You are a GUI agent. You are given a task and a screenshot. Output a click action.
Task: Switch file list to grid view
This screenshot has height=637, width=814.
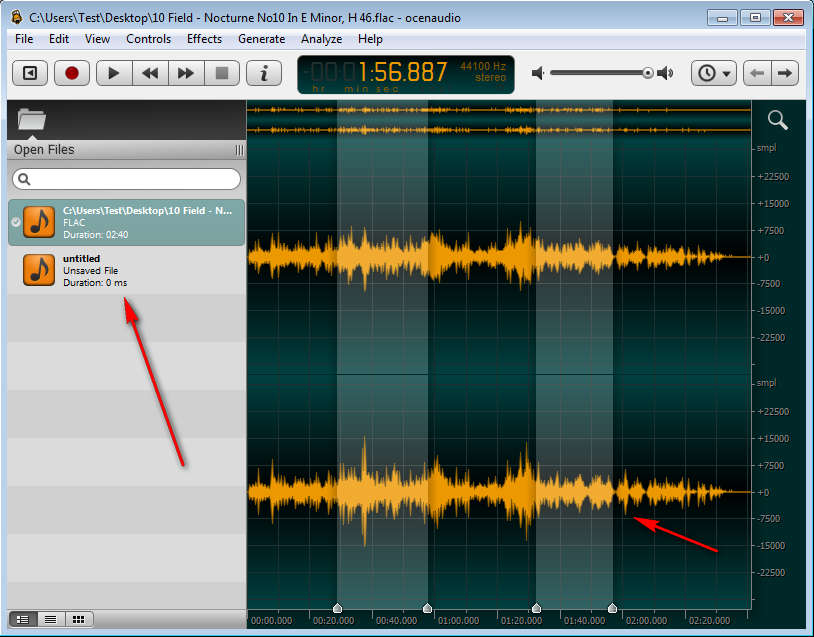[78, 619]
